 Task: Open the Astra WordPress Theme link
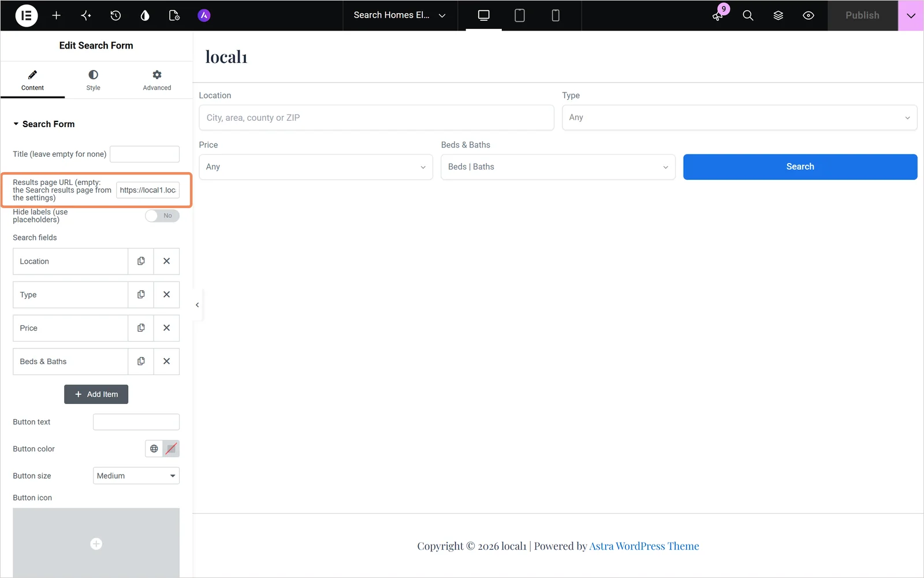tap(644, 546)
